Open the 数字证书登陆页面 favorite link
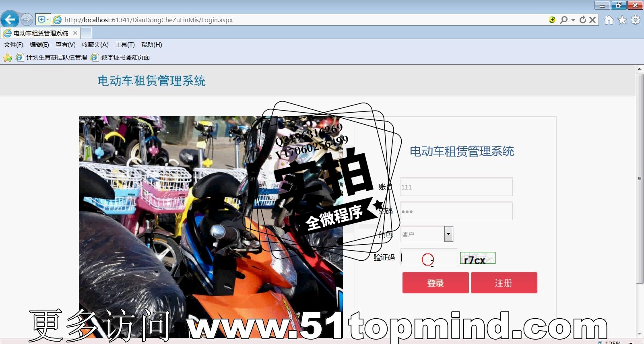Viewport: 644px width, 344px height. [120, 58]
